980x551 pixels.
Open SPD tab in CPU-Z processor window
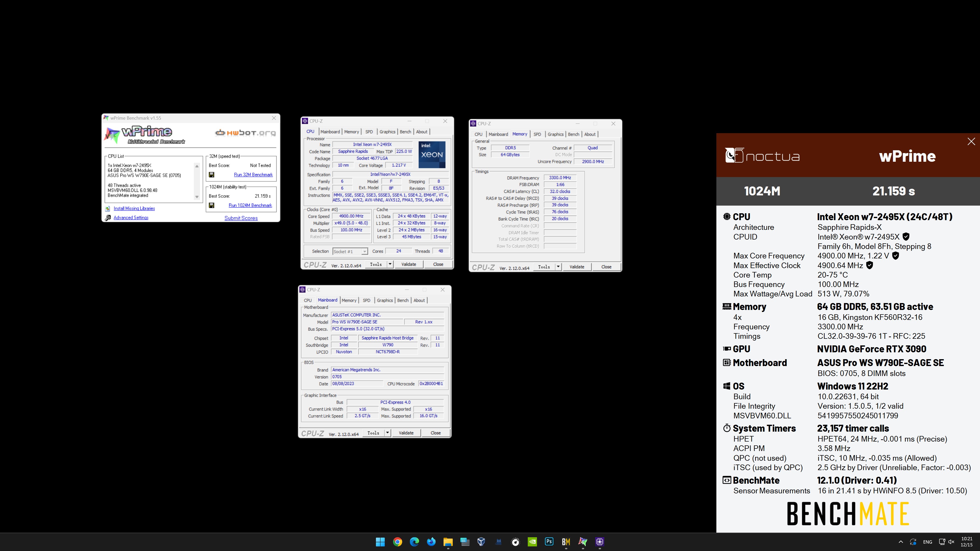(x=369, y=132)
